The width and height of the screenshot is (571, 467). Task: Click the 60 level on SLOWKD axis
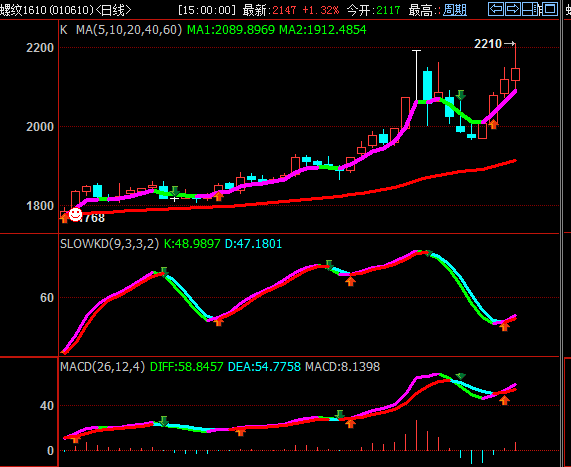click(47, 298)
